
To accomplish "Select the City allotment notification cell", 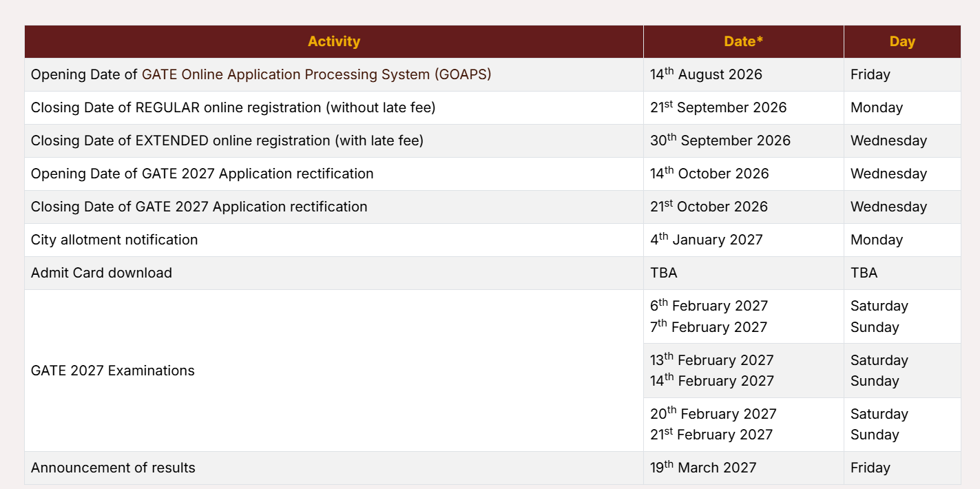I will [x=334, y=240].
